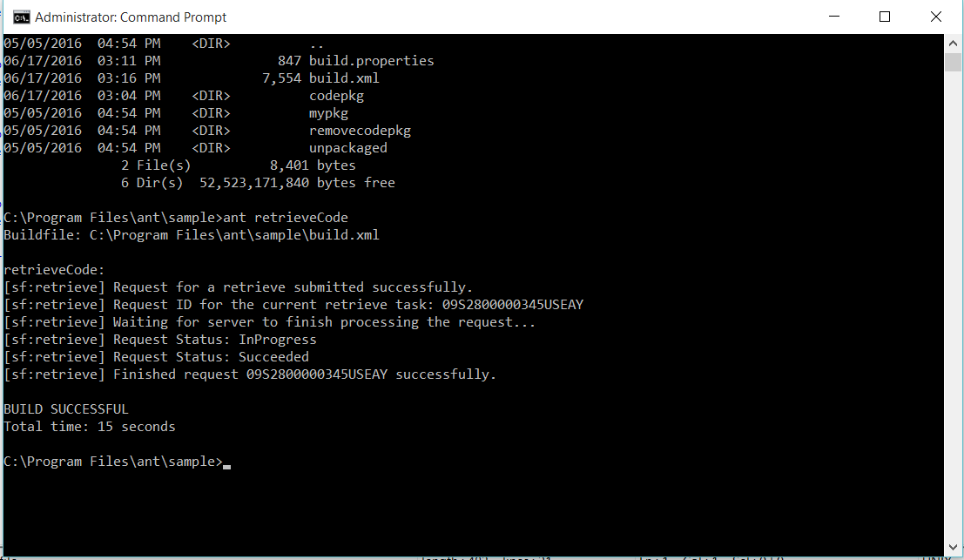Screen dimensions: 964x560
Task: Click the typed 'ant retrieveCode' command
Action: coord(286,218)
